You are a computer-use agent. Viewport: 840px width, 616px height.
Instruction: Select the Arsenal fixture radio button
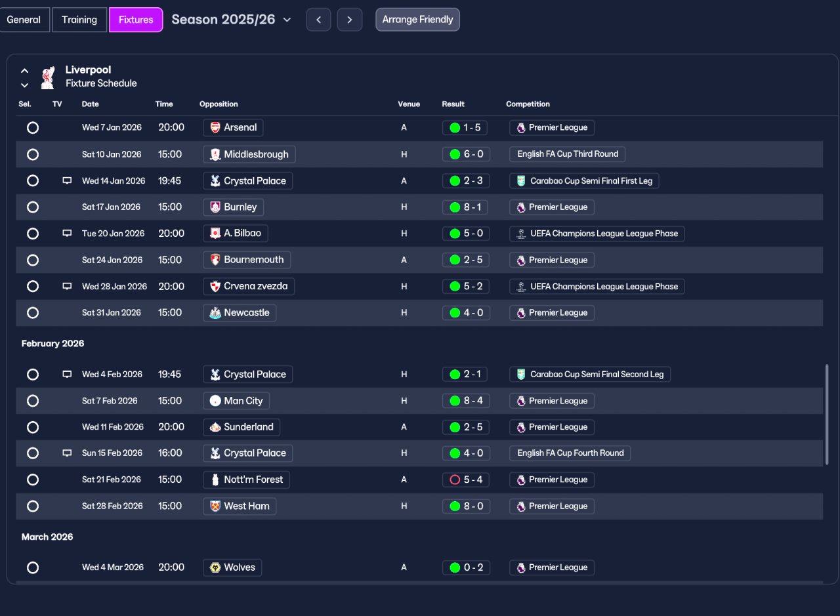[33, 127]
